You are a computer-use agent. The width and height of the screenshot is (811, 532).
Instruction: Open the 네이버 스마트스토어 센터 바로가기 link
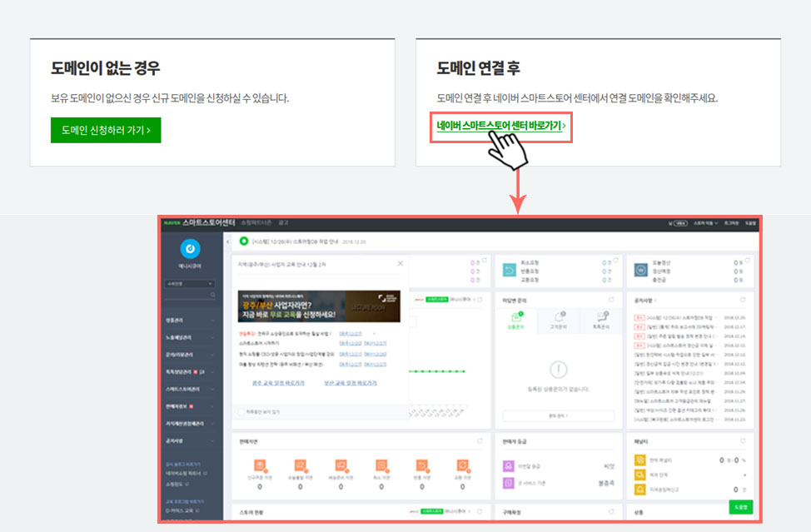point(500,126)
